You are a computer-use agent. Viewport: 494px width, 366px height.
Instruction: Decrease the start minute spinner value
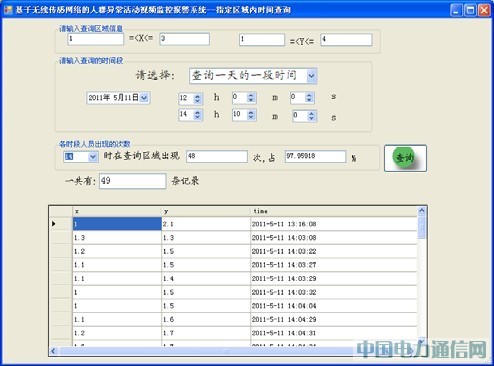click(x=251, y=100)
